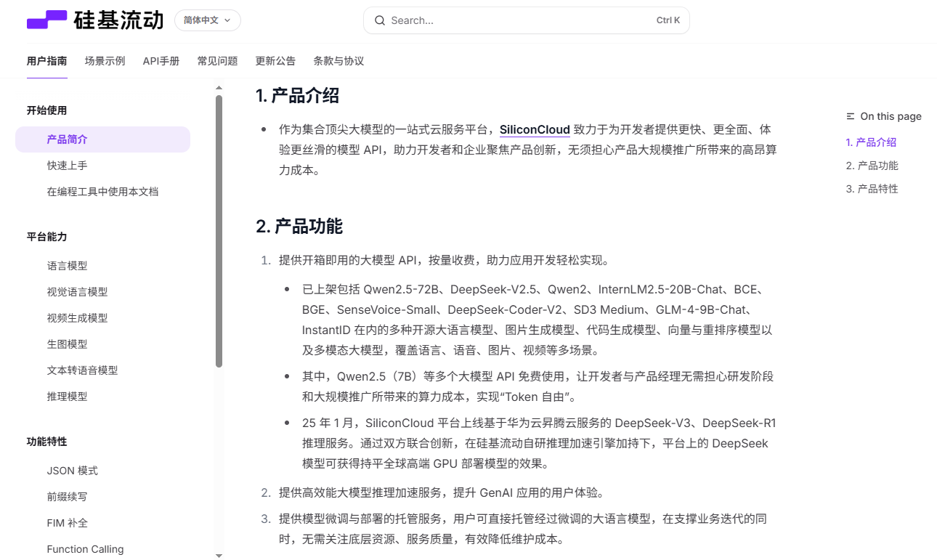937x560 pixels.
Task: Open the API手册 tab
Action: (161, 61)
